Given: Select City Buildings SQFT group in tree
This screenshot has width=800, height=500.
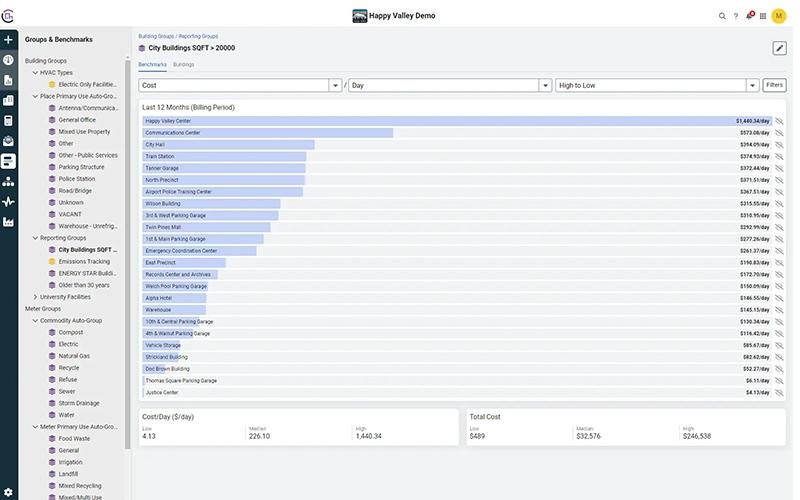Looking at the screenshot, I should click(x=87, y=250).
